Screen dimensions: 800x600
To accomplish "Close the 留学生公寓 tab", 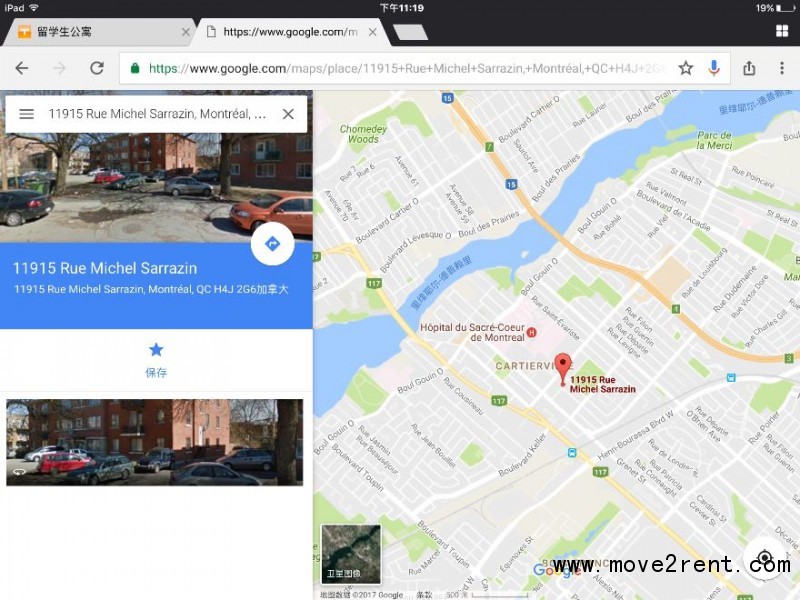I will pyautogui.click(x=186, y=32).
